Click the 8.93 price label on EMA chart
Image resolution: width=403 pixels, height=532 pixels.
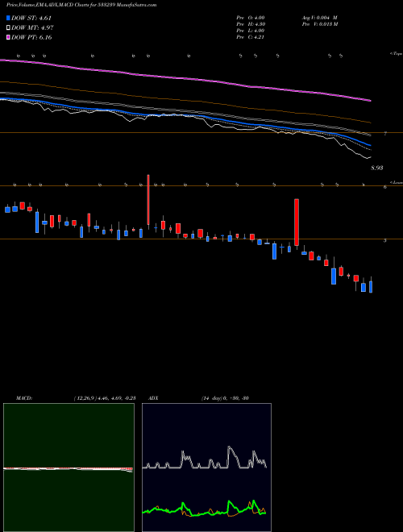pyautogui.click(x=377, y=168)
